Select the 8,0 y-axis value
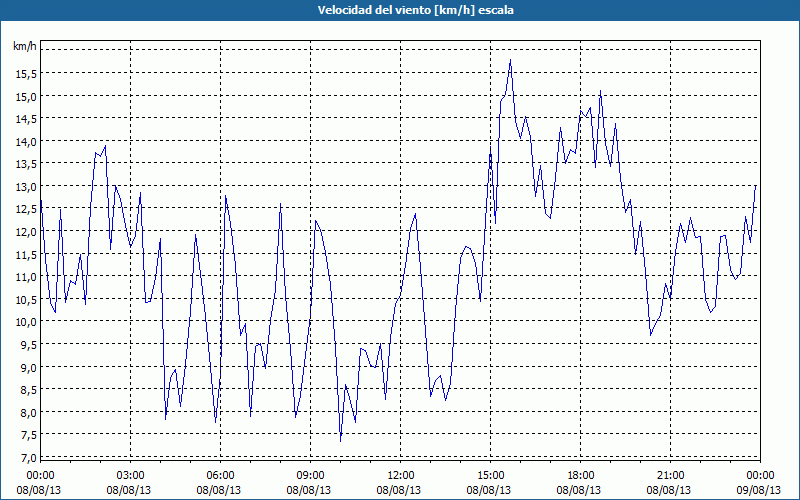 pos(28,412)
